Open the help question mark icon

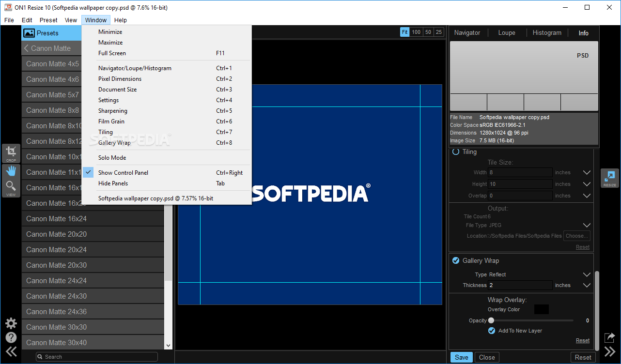pyautogui.click(x=11, y=337)
